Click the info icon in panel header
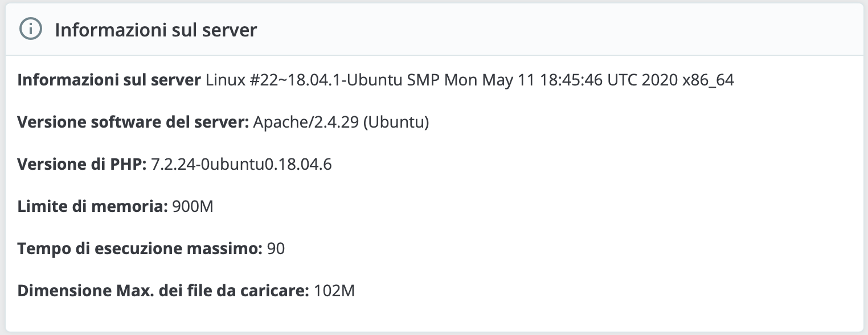The height and width of the screenshot is (335, 868). [30, 30]
